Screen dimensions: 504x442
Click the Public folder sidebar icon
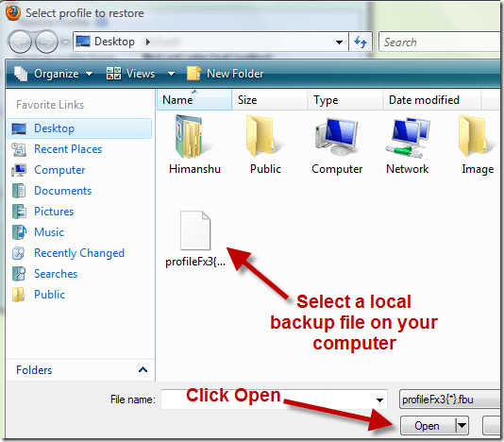(x=19, y=295)
